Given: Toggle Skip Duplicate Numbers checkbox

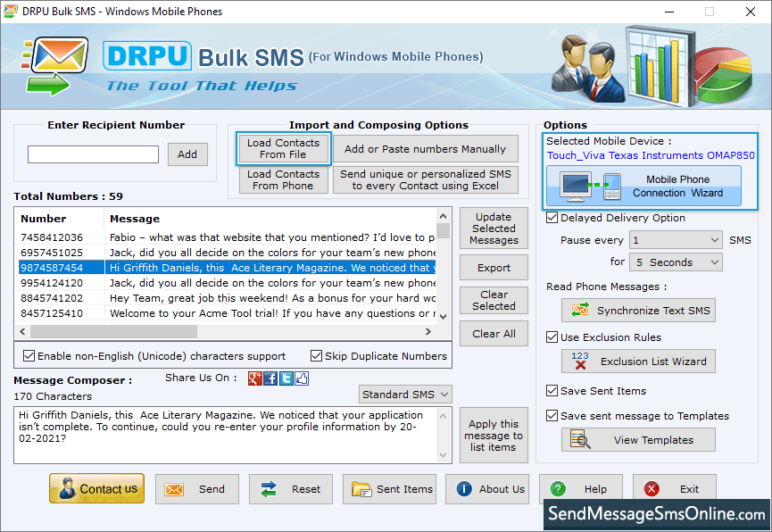Looking at the screenshot, I should click(x=316, y=355).
